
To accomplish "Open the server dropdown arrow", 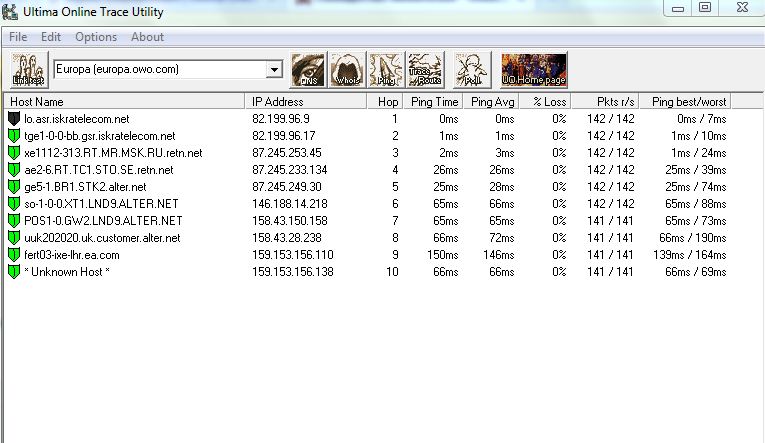I will (x=274, y=69).
